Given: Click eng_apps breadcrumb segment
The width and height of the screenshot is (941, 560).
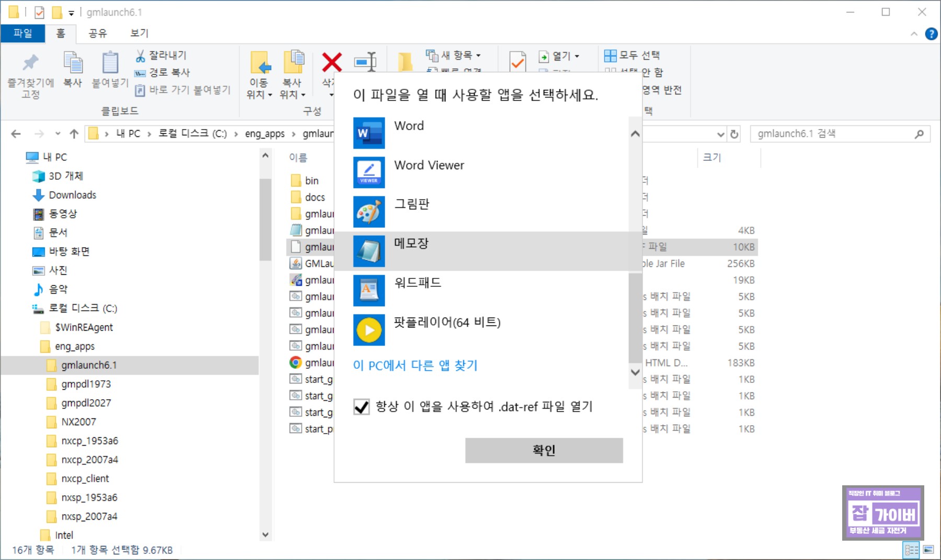Looking at the screenshot, I should click(265, 134).
